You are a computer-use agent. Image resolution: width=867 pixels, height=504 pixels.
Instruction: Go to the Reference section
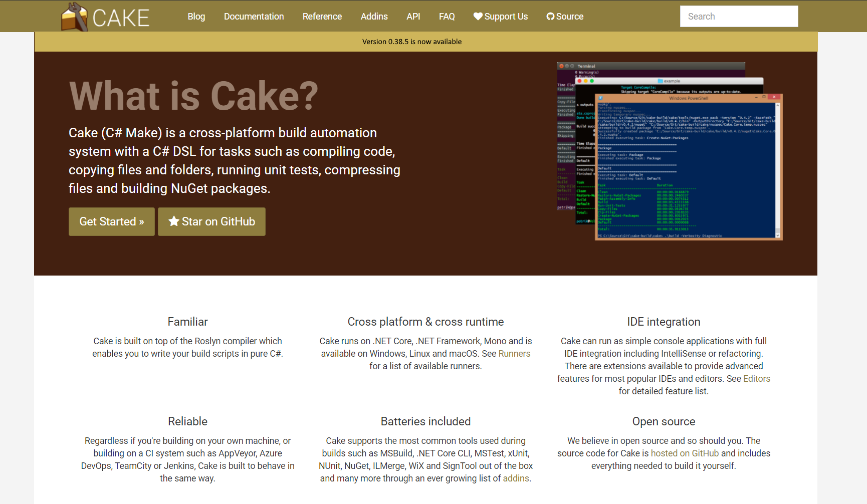pos(322,17)
